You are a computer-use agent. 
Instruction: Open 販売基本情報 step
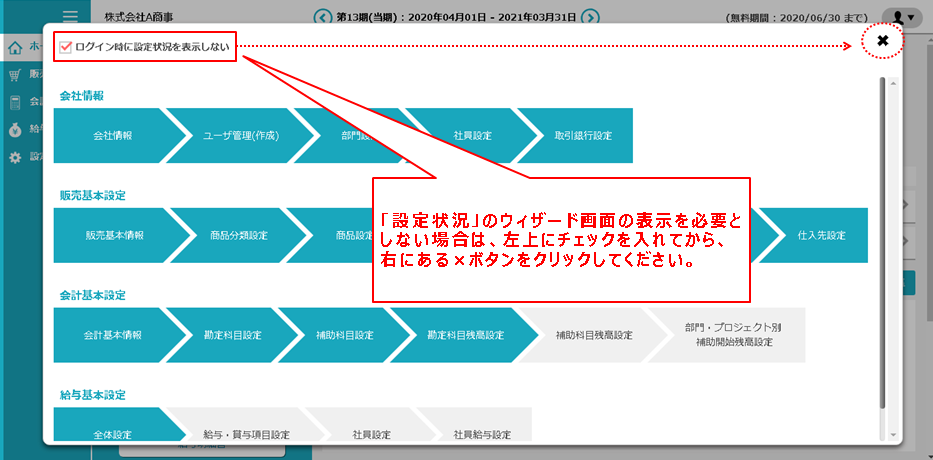click(114, 235)
